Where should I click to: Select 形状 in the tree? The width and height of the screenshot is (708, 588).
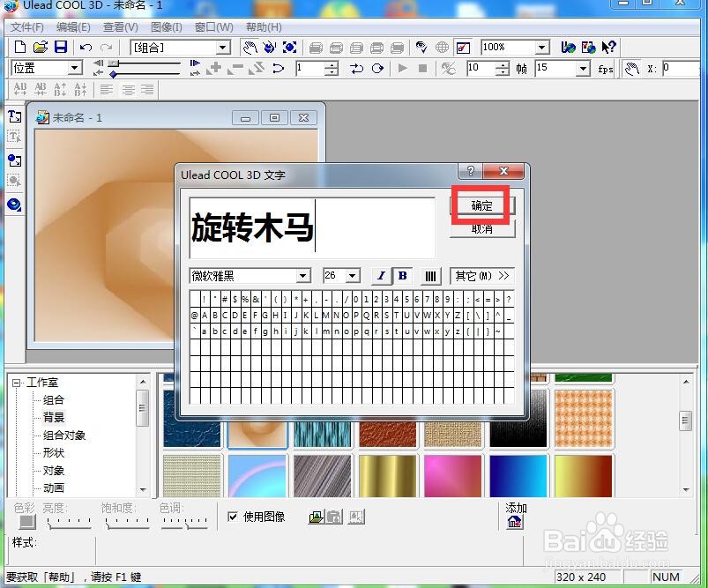point(53,453)
